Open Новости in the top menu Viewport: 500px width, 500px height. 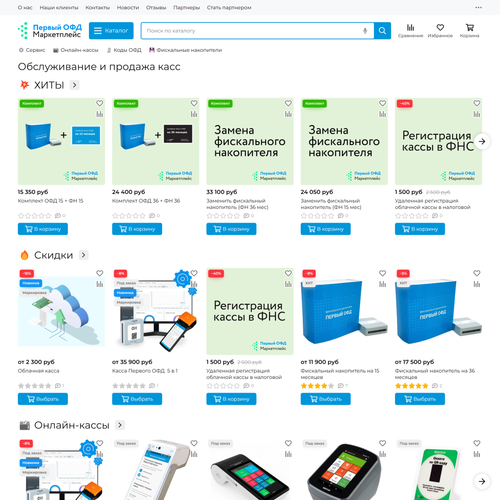[128, 7]
